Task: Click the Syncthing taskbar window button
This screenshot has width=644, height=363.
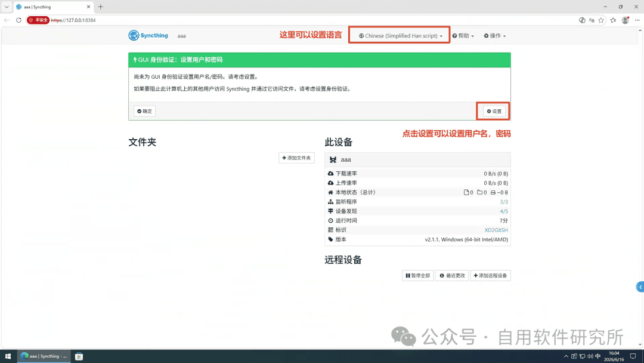Action: [44, 356]
